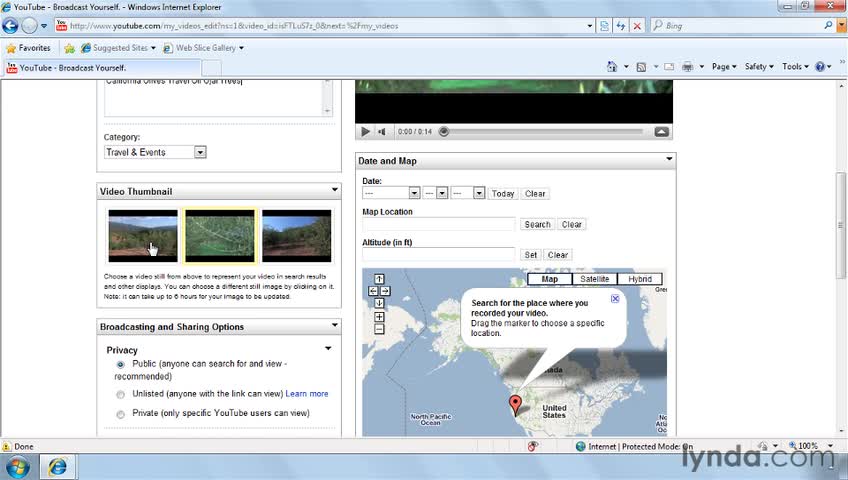Click the RSS Feeds icon
The width and height of the screenshot is (848, 480).
tap(641, 66)
